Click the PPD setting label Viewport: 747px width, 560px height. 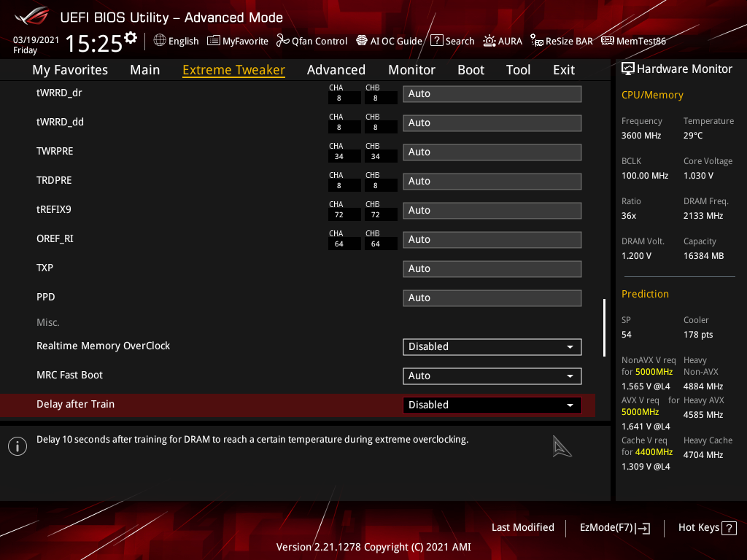[x=46, y=297]
